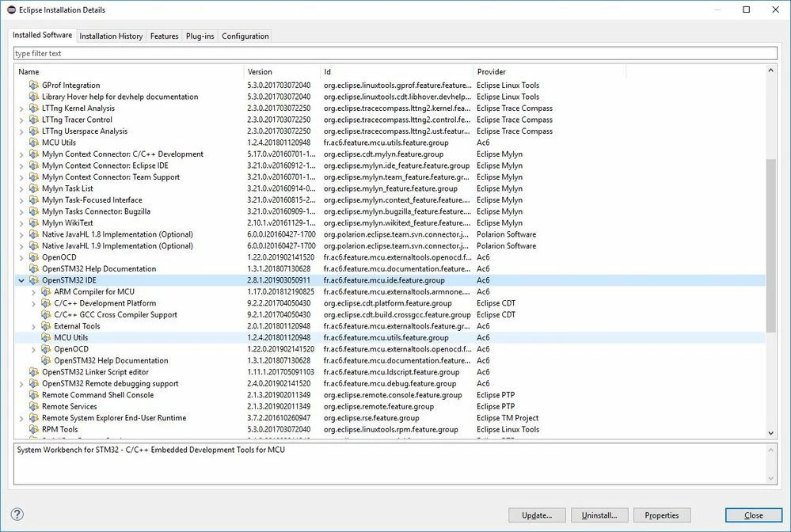
Task: Click the RPM Tools feature icon
Action: tap(34, 430)
